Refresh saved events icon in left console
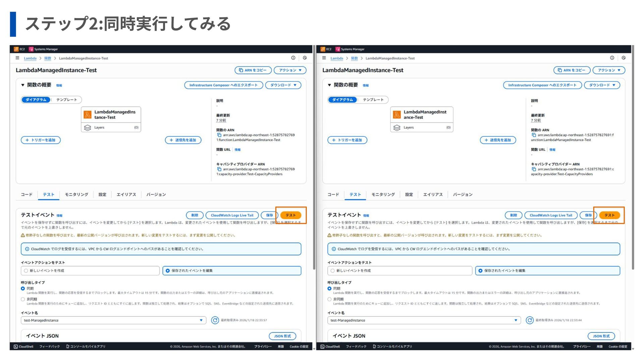This screenshot has width=644, height=362. pos(215,320)
